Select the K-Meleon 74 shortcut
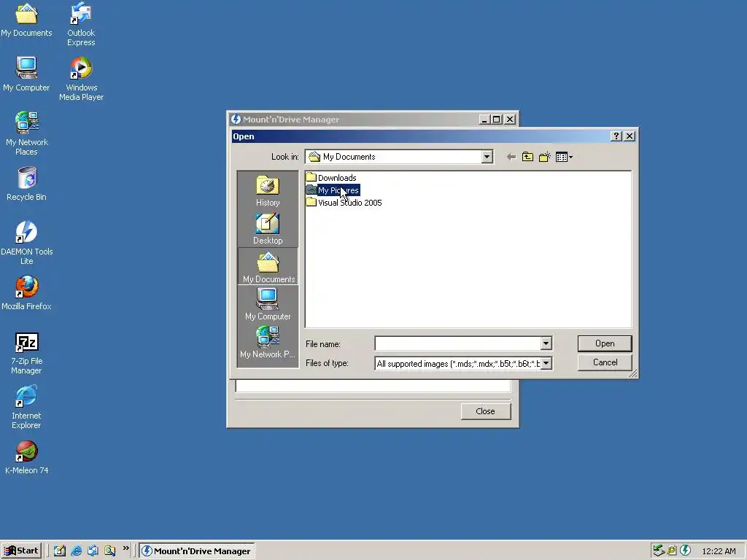The width and height of the screenshot is (747, 560). 27,458
